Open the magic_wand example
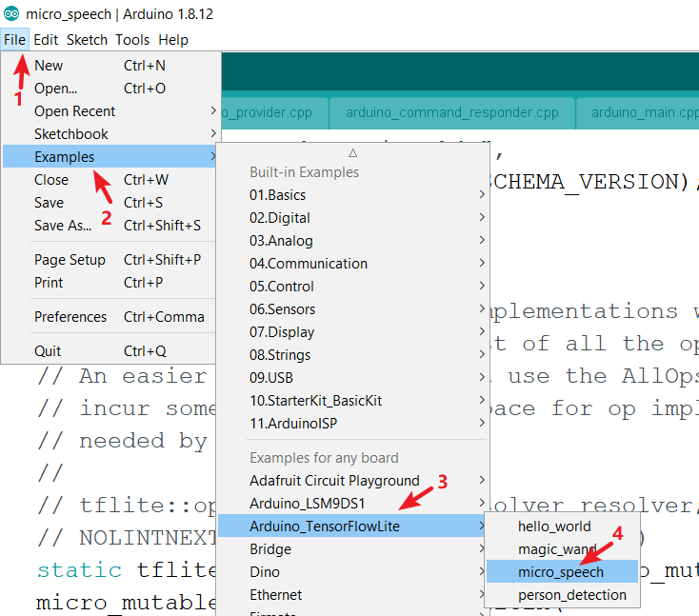 coord(562,549)
